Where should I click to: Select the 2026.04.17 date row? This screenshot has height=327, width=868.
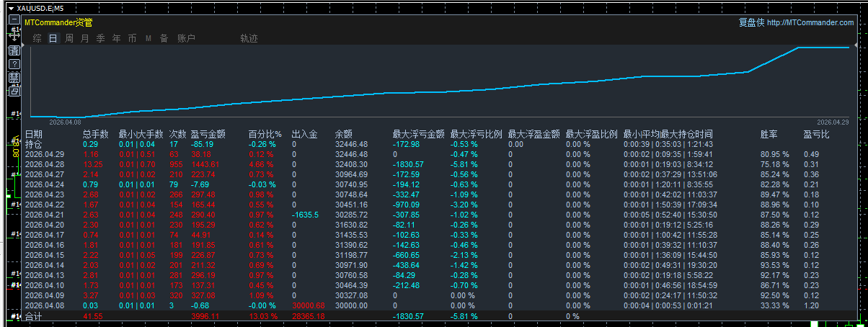[x=45, y=235]
